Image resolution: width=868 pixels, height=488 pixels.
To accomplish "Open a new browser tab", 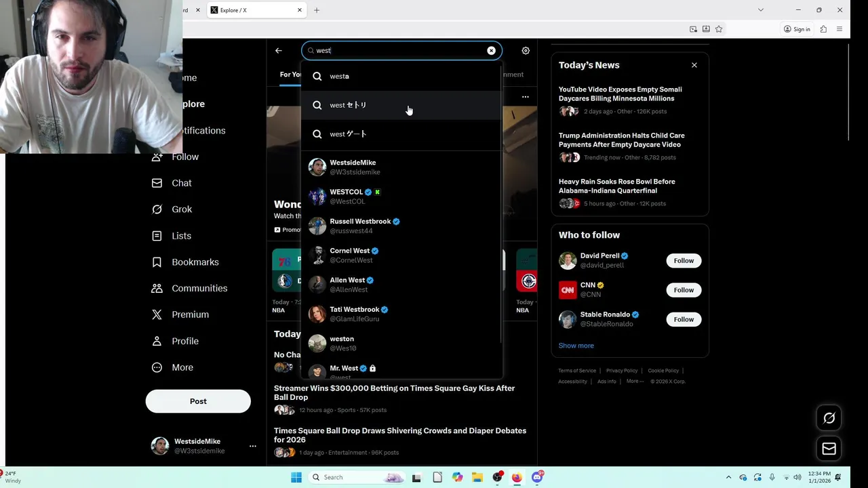I will (316, 10).
